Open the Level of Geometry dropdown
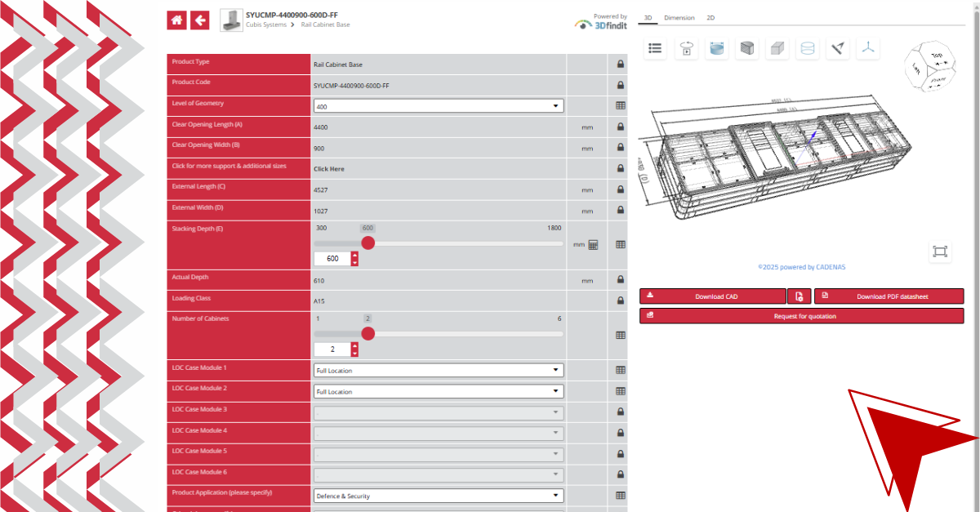The height and width of the screenshot is (512, 980). point(439,106)
